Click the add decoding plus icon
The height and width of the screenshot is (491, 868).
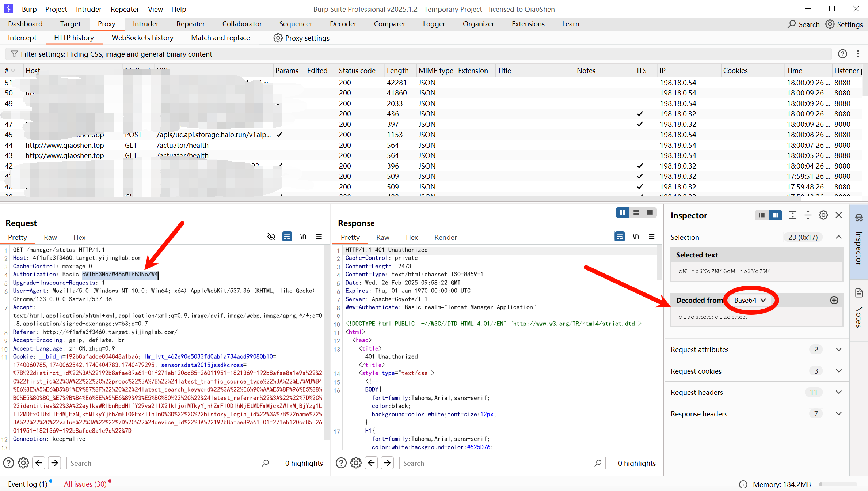[x=834, y=300]
